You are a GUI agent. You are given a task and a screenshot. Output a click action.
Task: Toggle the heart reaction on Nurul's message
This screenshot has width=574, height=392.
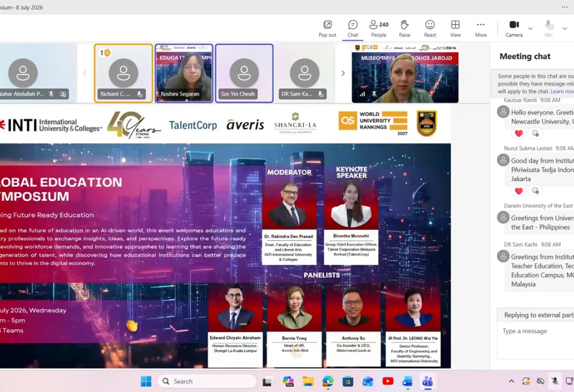pyautogui.click(x=519, y=191)
